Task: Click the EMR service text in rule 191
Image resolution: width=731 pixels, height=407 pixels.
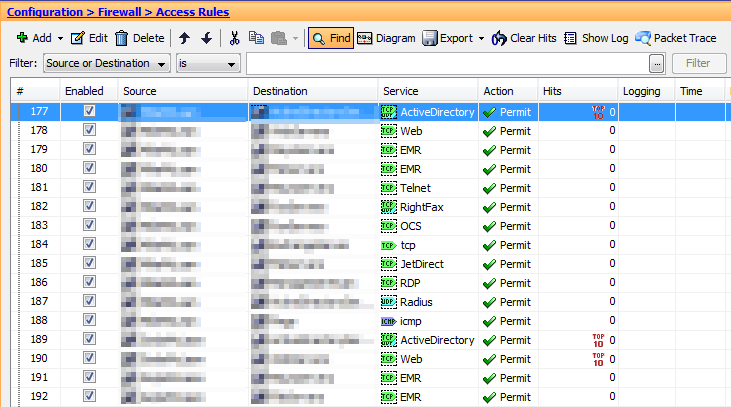Action: click(x=411, y=378)
